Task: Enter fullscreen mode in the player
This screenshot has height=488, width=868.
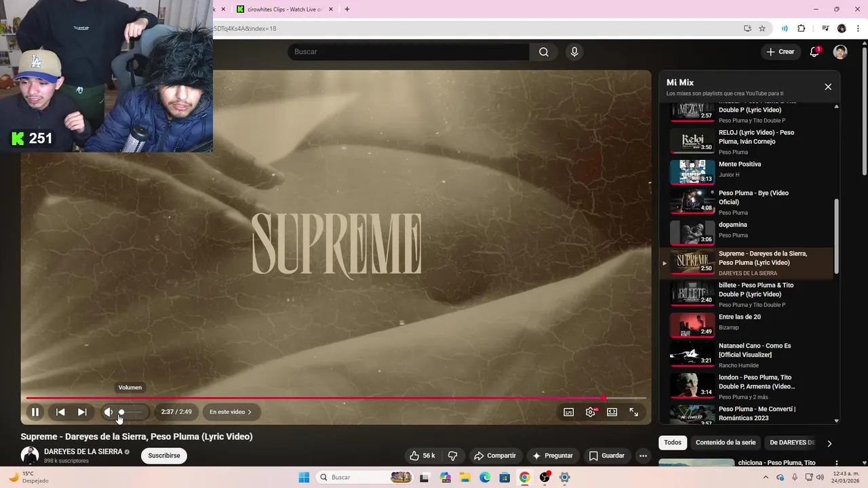Action: (634, 412)
